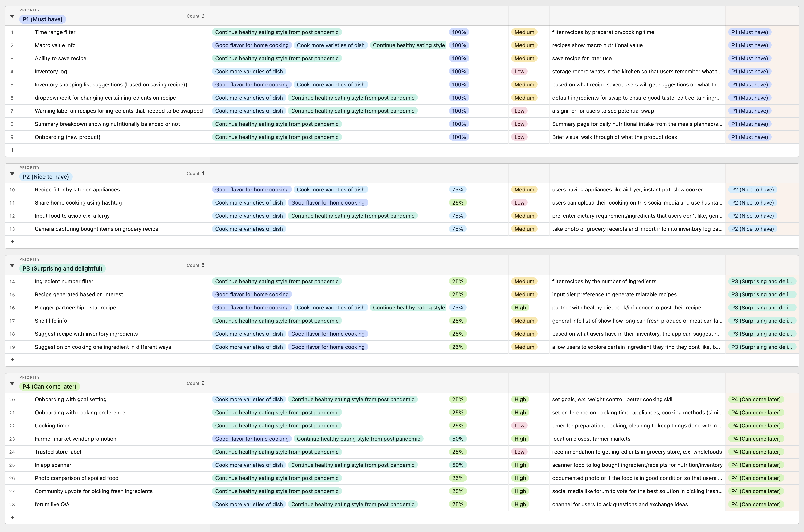Collapse the P3 (Surprising and delightful) group
The height and width of the screenshot is (532, 804).
(12, 265)
